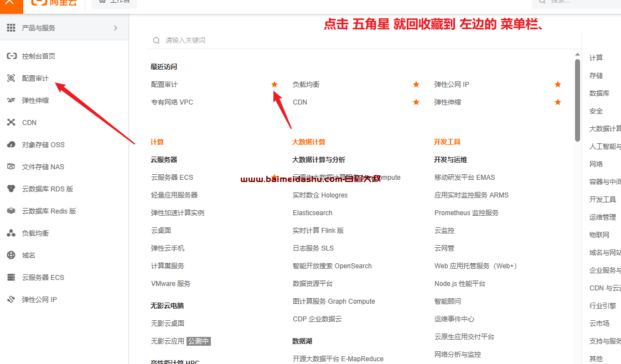
Task: Click the 对象存储 OSS cloud icon
Action: pos(11,144)
